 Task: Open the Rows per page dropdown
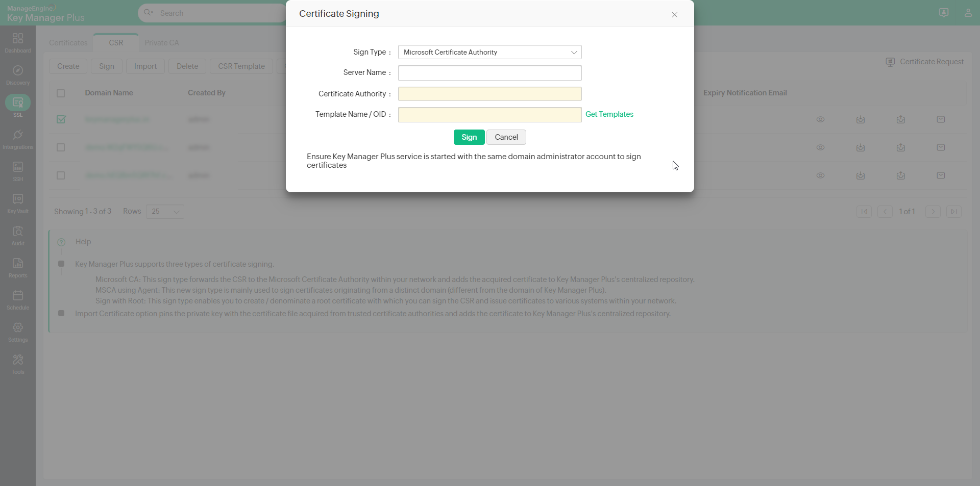tap(165, 212)
